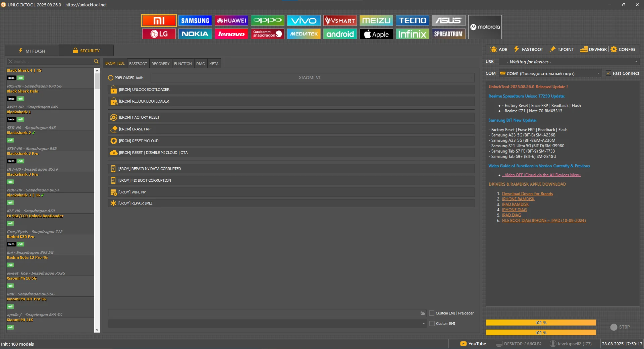Click the upper 100% progress bar
The height and width of the screenshot is (349, 644).
[541, 323]
